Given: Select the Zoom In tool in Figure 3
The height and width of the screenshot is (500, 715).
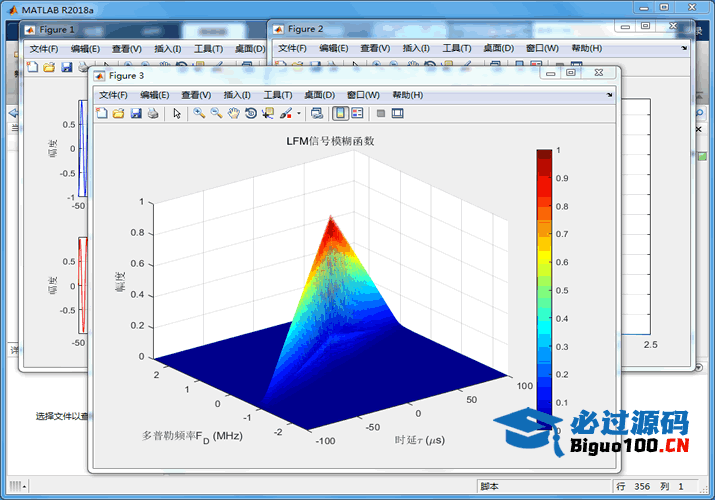Looking at the screenshot, I should [x=199, y=114].
